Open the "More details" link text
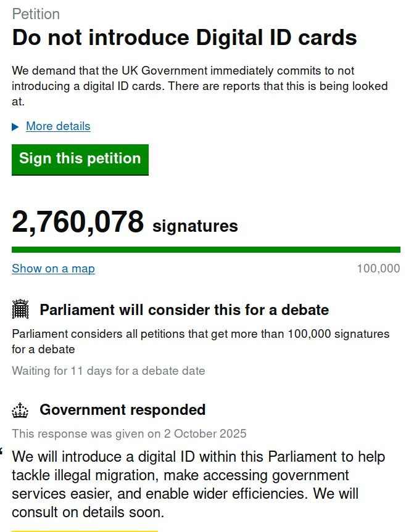The width and height of the screenshot is (406, 532). pos(58,126)
